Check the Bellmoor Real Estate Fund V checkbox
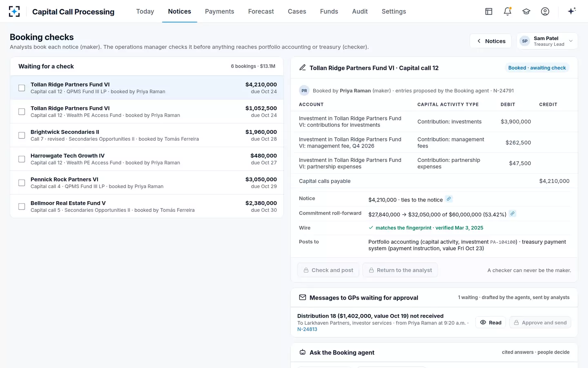Screen dimensions: 588x368 tap(22, 206)
